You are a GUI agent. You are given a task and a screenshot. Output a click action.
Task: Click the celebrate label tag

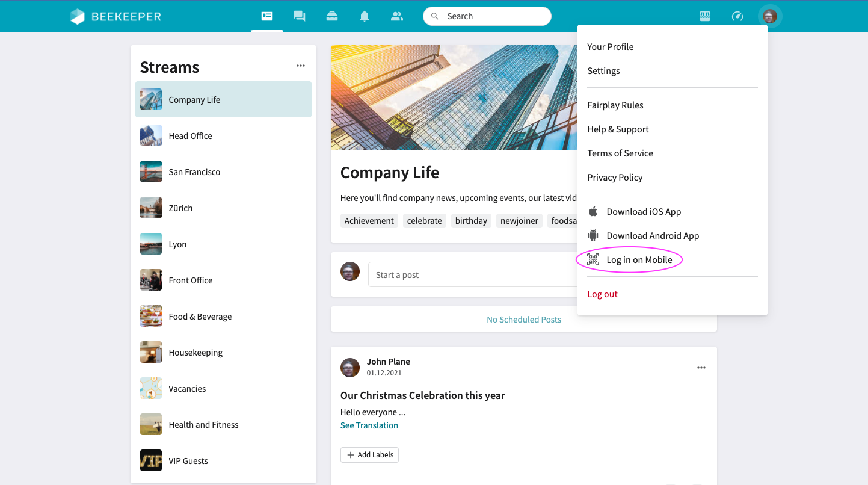coord(425,221)
